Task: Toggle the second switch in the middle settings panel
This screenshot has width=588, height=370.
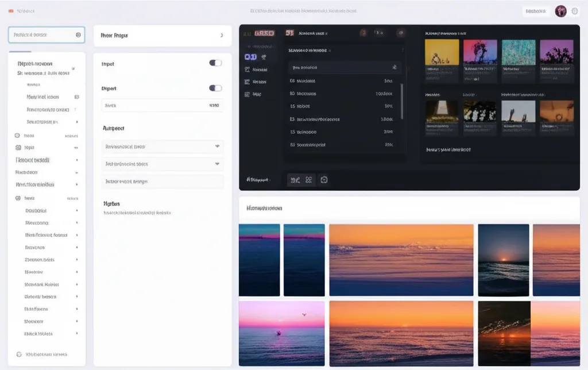Action: [215, 88]
